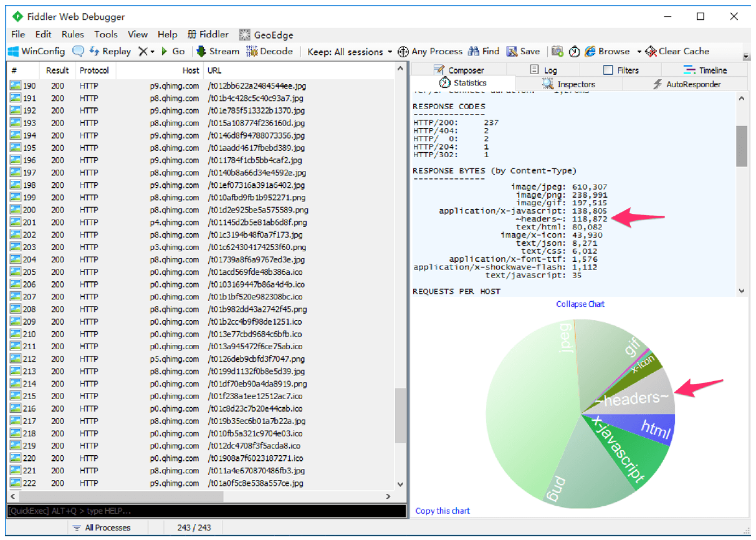The width and height of the screenshot is (756, 540).
Task: Click the 243 / 243 session count
Action: [x=194, y=528]
